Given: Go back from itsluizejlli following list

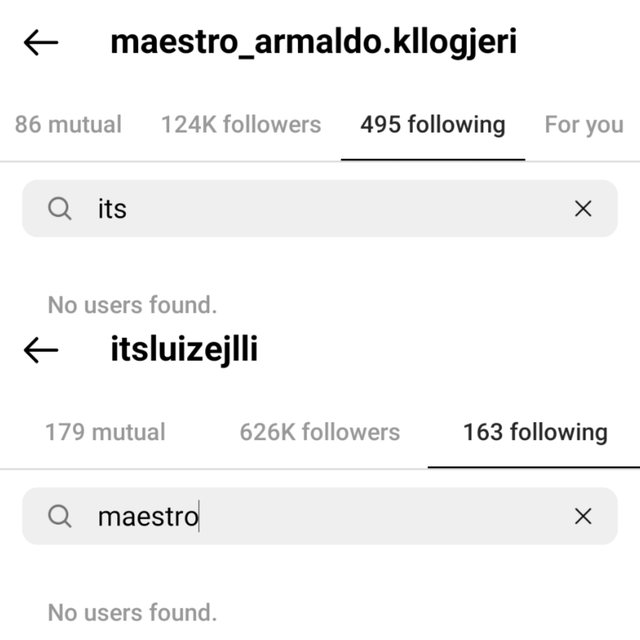Looking at the screenshot, I should tap(41, 350).
